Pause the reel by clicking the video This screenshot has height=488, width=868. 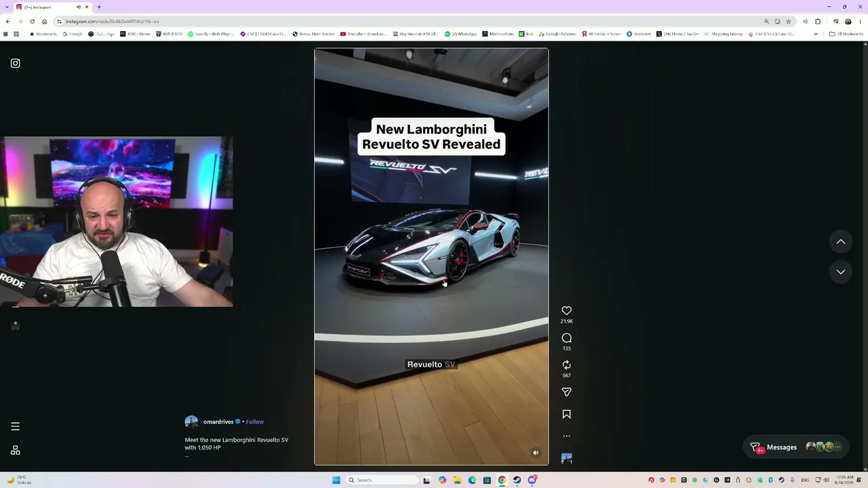pos(431,256)
